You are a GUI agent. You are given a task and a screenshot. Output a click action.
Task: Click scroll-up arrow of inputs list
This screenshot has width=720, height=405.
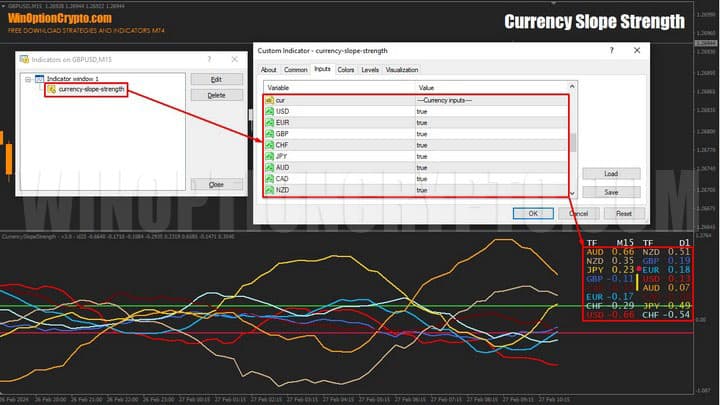click(572, 86)
